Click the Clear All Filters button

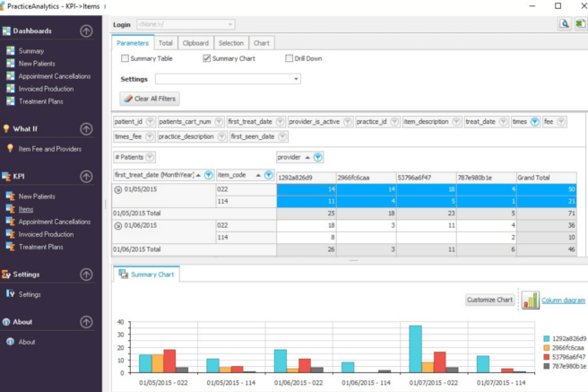click(x=150, y=99)
